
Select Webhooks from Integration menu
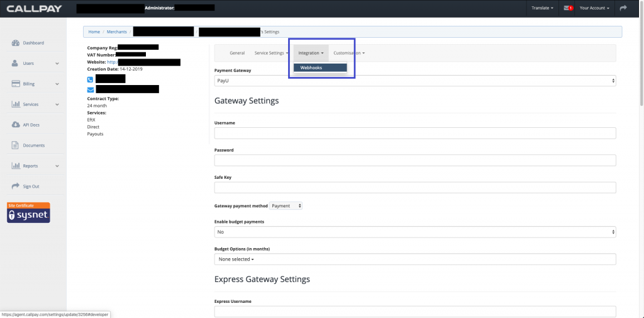320,67
